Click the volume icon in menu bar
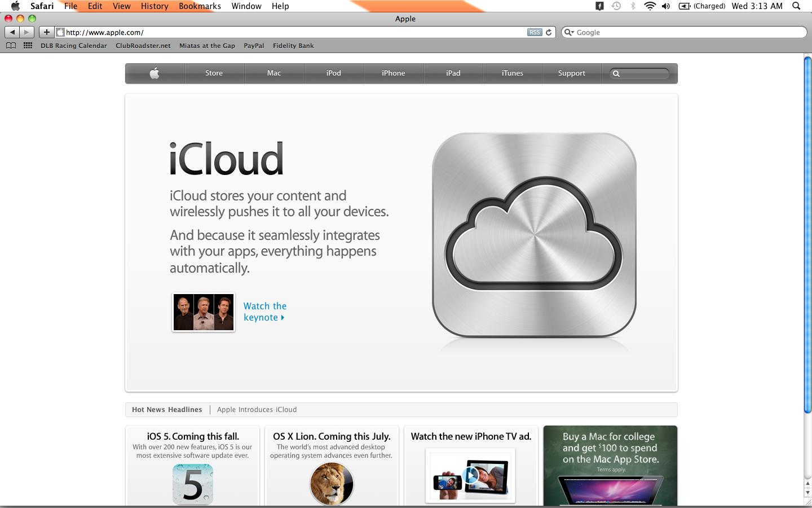This screenshot has width=812, height=508. (666, 6)
